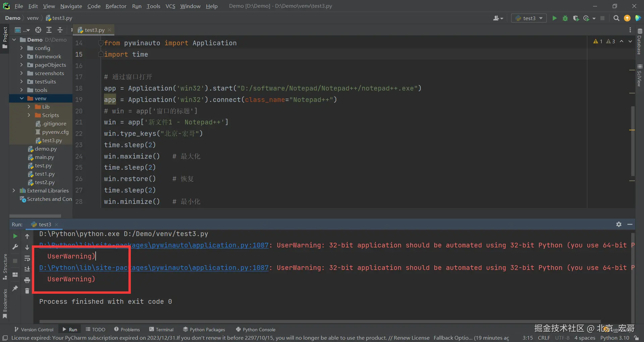Click the locate-file crosshair icon in Project panel
Image resolution: width=644 pixels, height=342 pixels.
coord(38,30)
